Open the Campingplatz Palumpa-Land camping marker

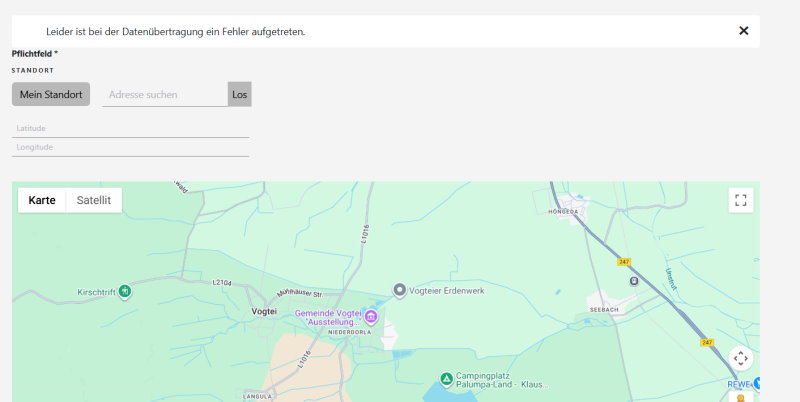tap(446, 378)
